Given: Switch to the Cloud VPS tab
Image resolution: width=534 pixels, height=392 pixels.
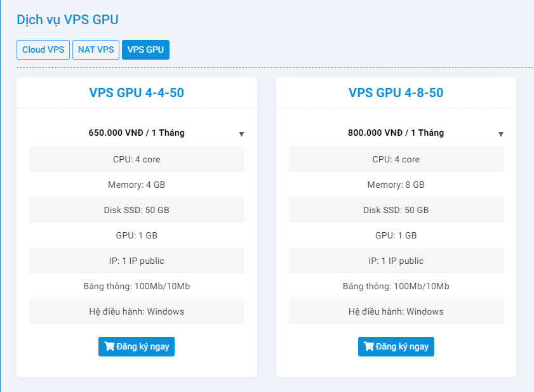Looking at the screenshot, I should (x=43, y=49).
